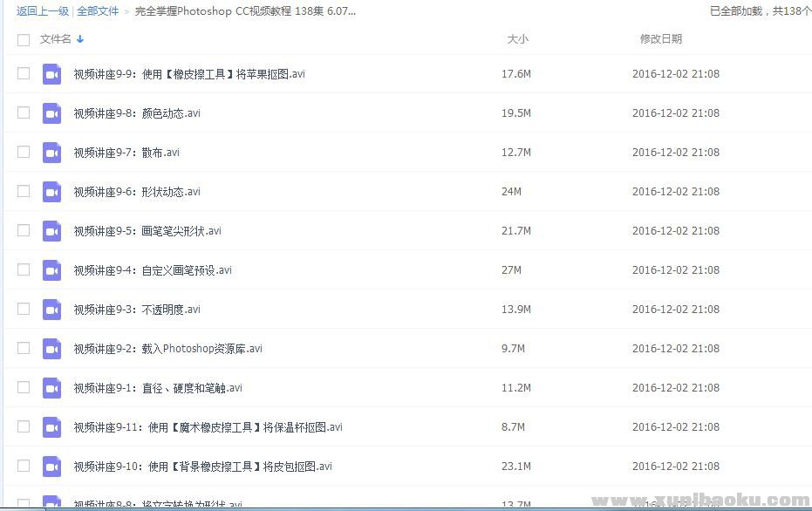Viewport: 812px width, 511px height.
Task: Click video icon for 视频讲座9-2 载入Photoshop资源库
Action: [51, 349]
